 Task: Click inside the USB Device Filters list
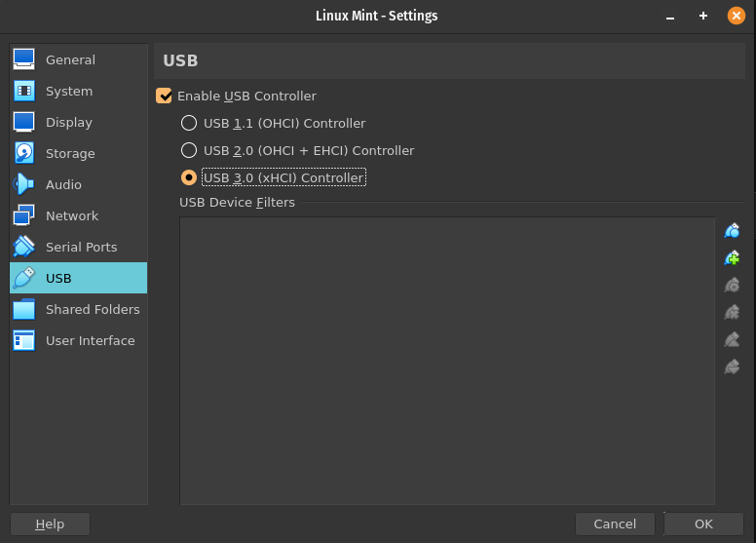coord(447,361)
